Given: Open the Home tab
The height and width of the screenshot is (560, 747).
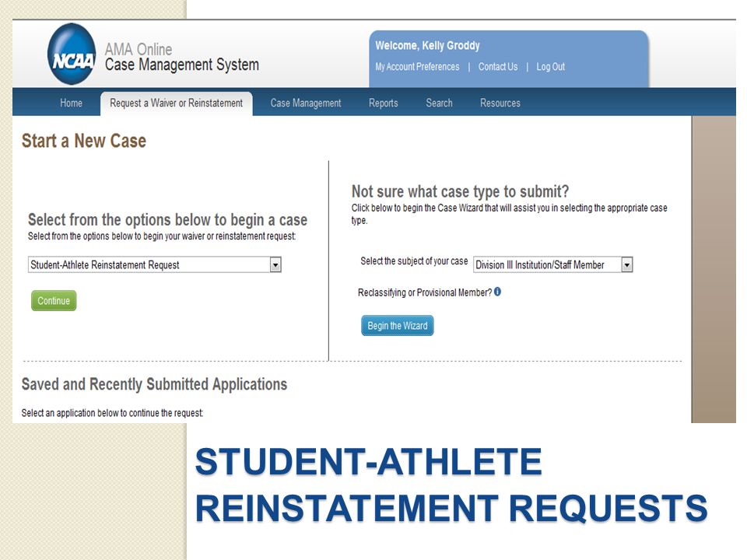Looking at the screenshot, I should [71, 103].
